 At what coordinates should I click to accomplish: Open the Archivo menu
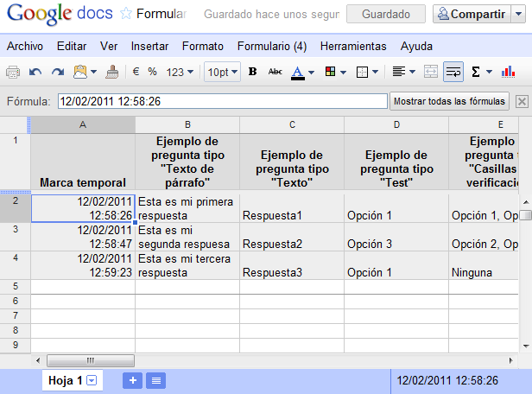(x=25, y=46)
